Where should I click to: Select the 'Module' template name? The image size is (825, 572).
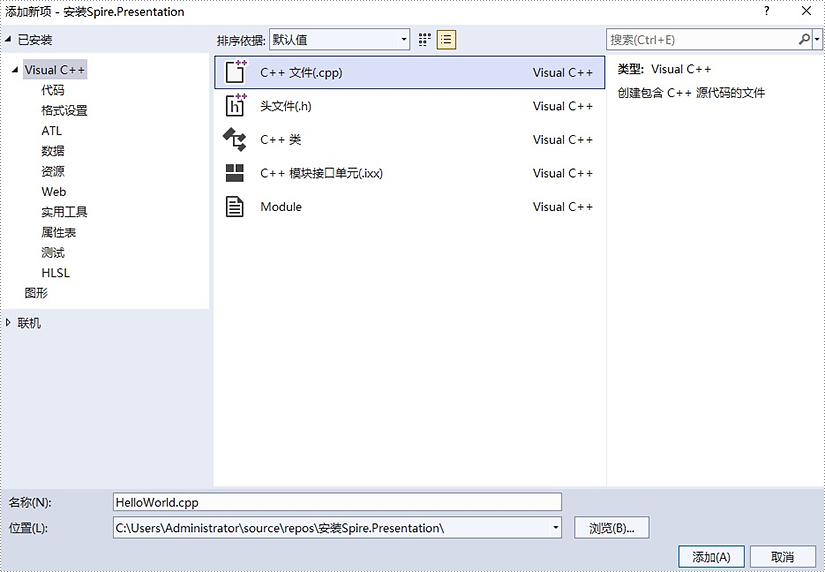(x=281, y=207)
